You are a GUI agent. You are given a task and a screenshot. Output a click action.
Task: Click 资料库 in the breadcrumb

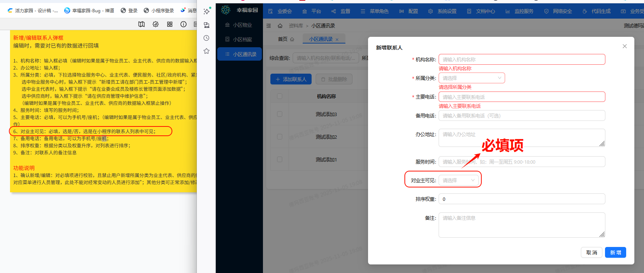296,26
